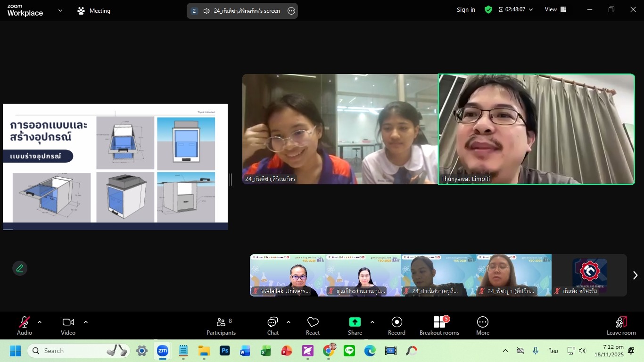
Task: Click the green Share screen icon
Action: (355, 322)
